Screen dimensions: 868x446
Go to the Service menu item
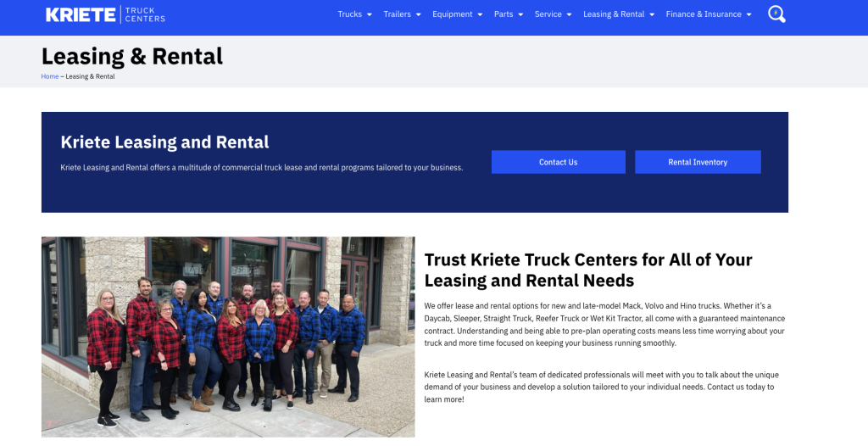(548, 14)
